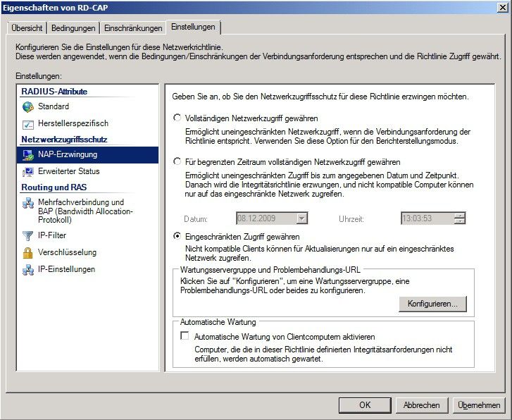Click the IP-Einstellungen network icon
This screenshot has height=420, width=512.
click(28, 270)
